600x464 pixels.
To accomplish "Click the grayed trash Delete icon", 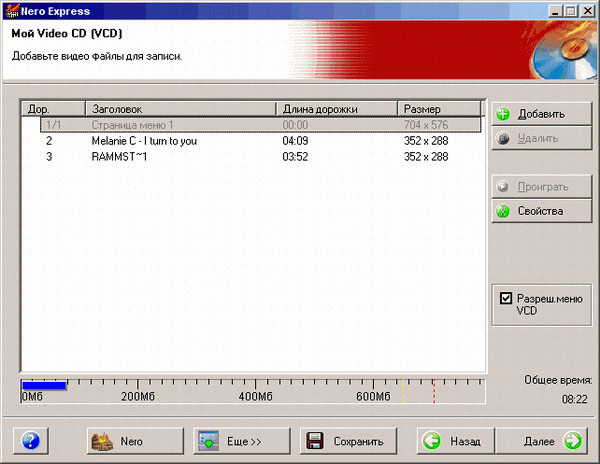I will click(503, 138).
